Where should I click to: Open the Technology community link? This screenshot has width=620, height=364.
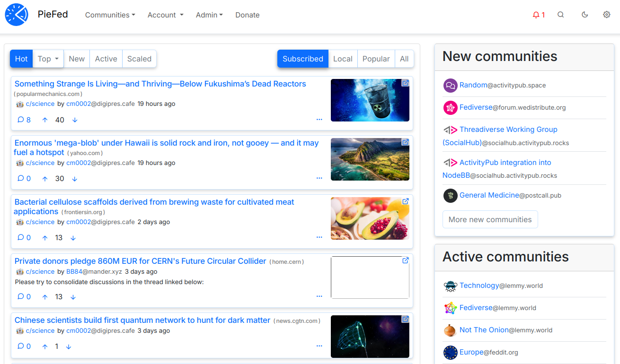(479, 286)
